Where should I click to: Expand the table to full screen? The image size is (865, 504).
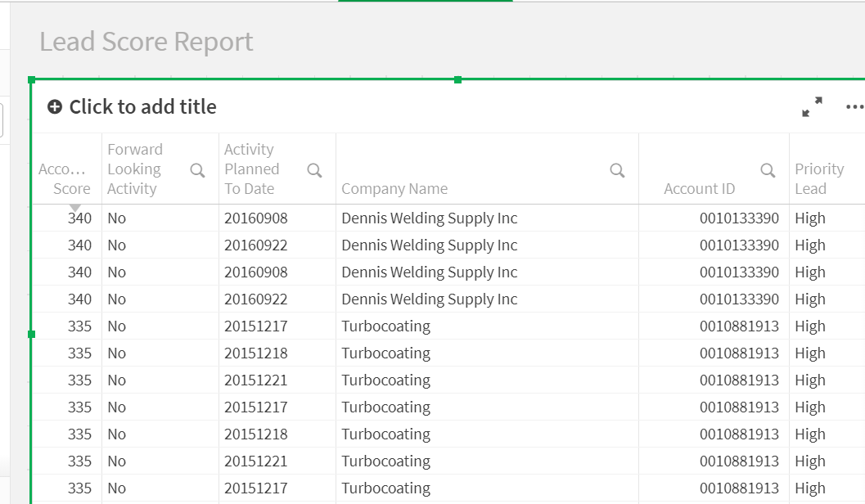812,107
